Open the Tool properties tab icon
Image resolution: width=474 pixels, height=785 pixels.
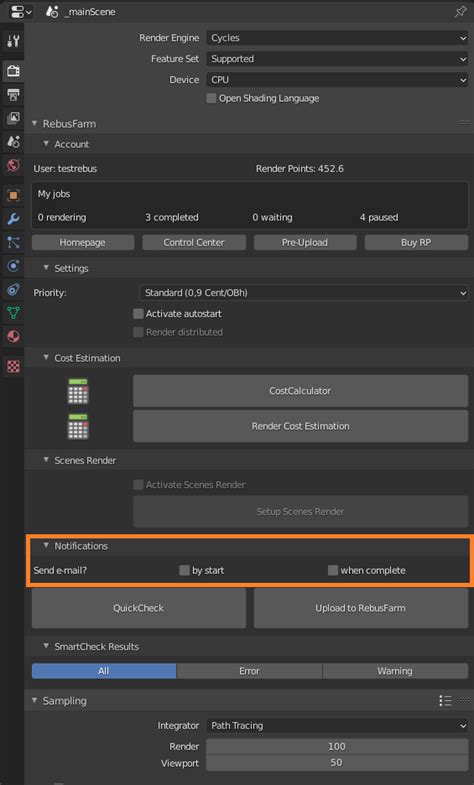(13, 42)
